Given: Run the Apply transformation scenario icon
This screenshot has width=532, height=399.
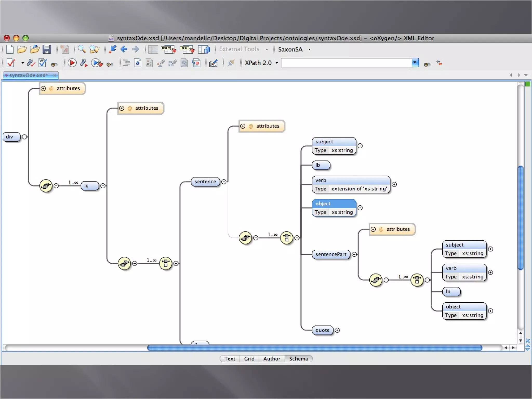Looking at the screenshot, I should 72,63.
